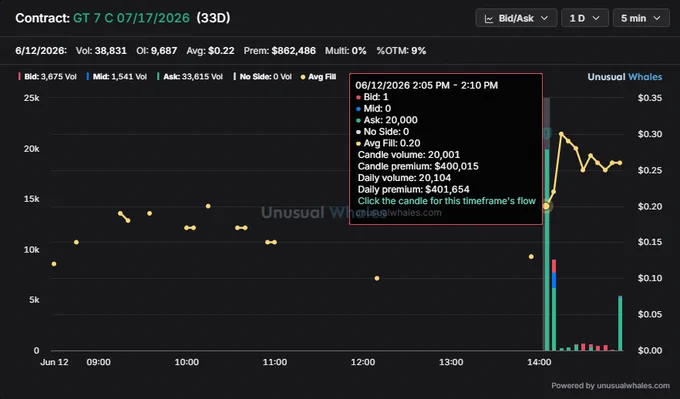Click the Avg Fill point near 12:00
The width and height of the screenshot is (680, 399).
coord(377,278)
